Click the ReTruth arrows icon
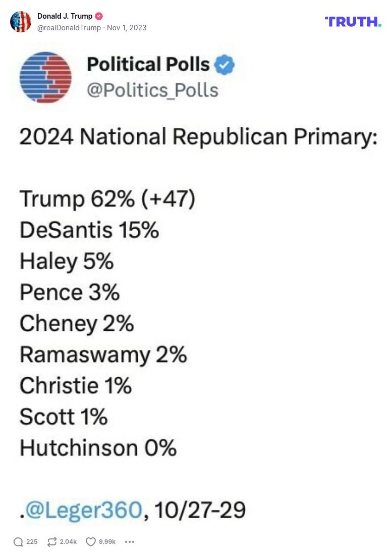This screenshot has height=557, width=392. [x=52, y=542]
